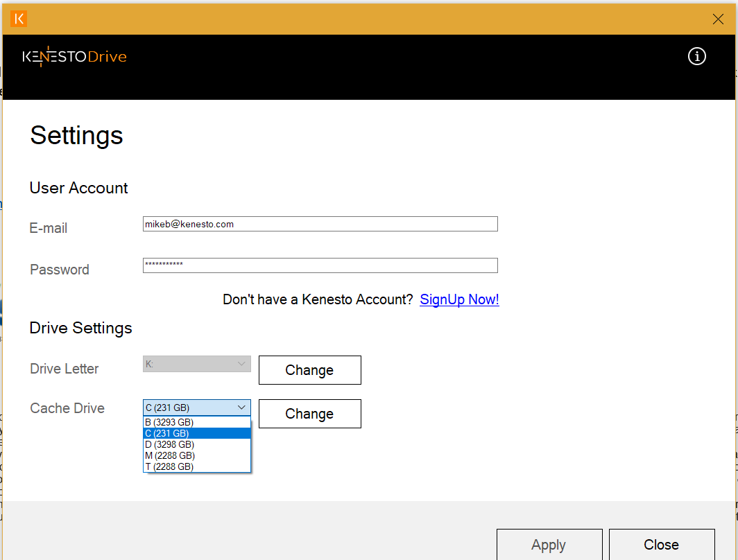Focus the Password input field
738x560 pixels.
(320, 265)
